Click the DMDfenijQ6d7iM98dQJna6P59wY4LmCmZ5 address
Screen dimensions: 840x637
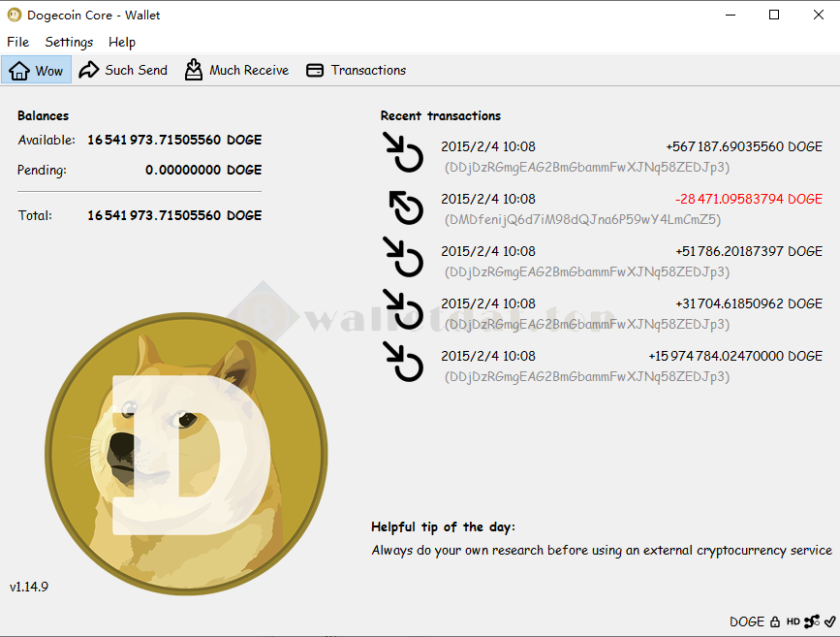coord(581,219)
